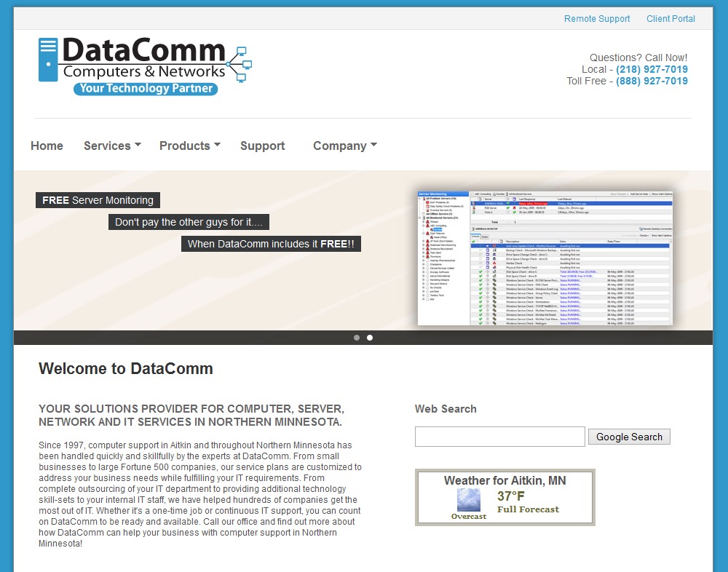
Task: Click the 37°F temperature reading
Action: [511, 496]
